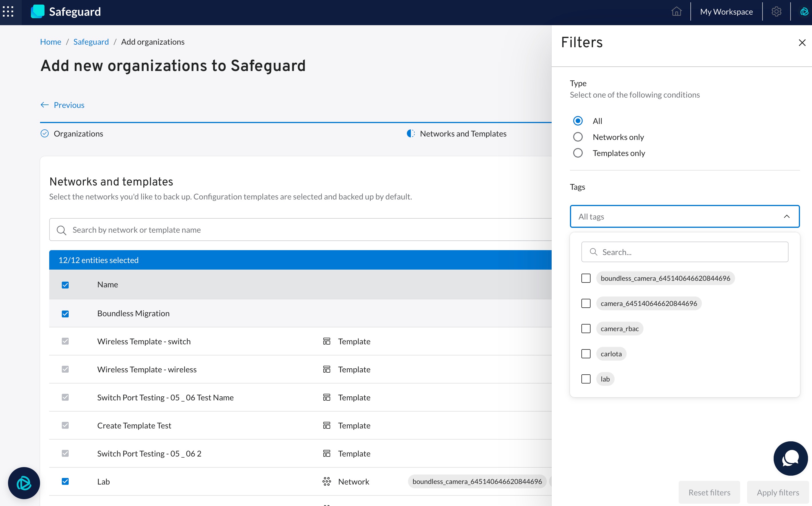The image size is (812, 506).
Task: Uncheck the Boundless Migration checkbox
Action: [x=65, y=314]
